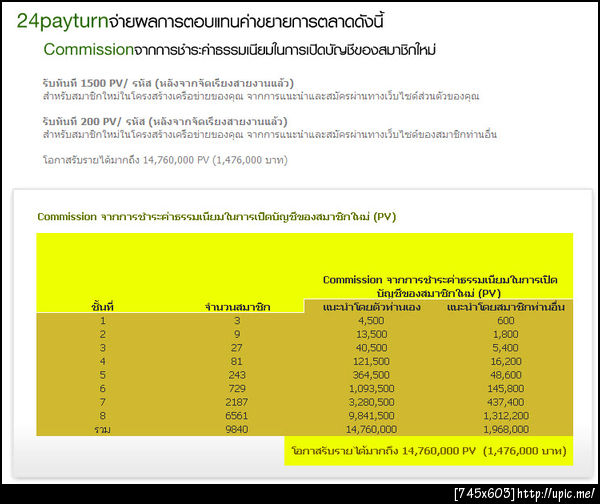
Task: Click the '1,312,200' value in level 8 row
Action: click(506, 416)
